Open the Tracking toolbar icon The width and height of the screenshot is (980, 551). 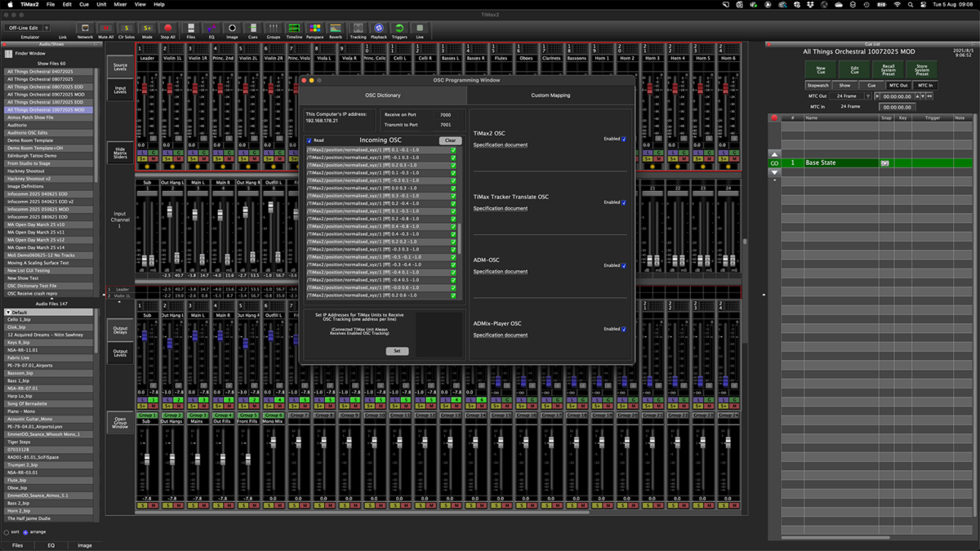pyautogui.click(x=358, y=29)
